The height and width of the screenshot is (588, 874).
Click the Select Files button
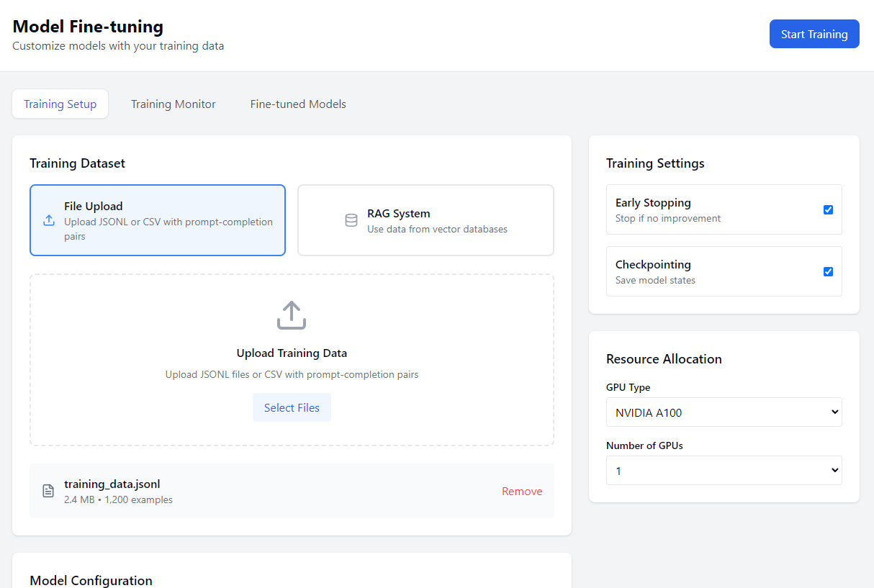tap(292, 408)
